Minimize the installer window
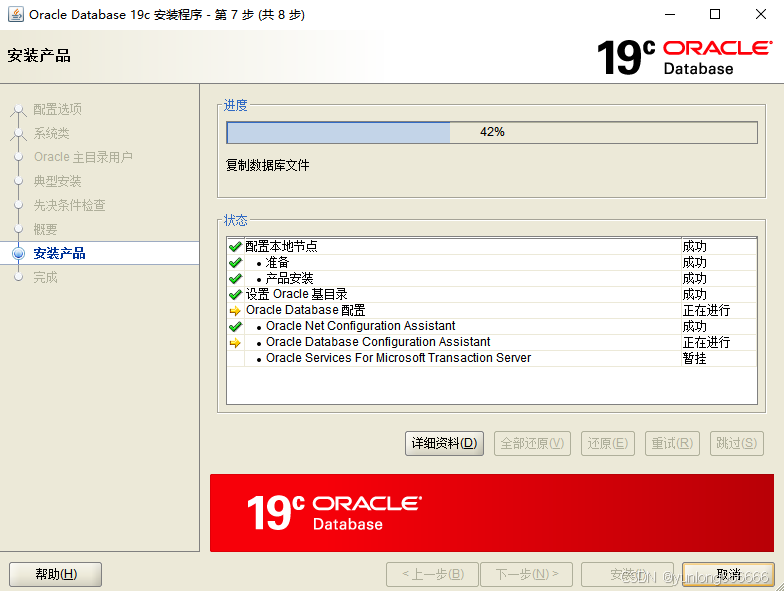Image resolution: width=784 pixels, height=591 pixels. click(670, 14)
